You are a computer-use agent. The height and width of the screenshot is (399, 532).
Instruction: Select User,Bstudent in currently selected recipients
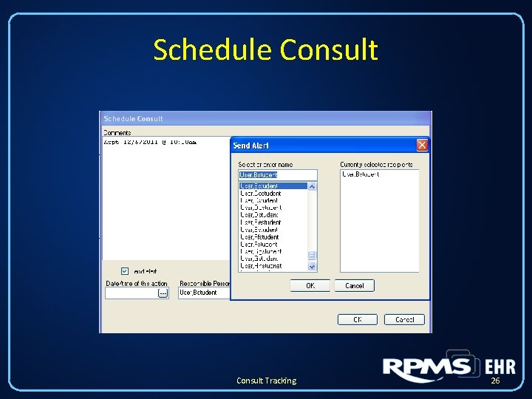tap(361, 174)
